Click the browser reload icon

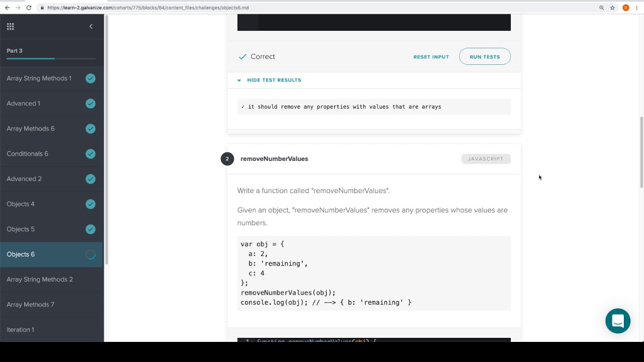[29, 8]
